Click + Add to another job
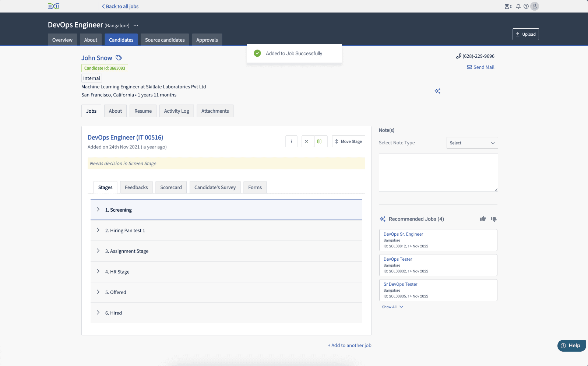The image size is (588, 366). [349, 345]
